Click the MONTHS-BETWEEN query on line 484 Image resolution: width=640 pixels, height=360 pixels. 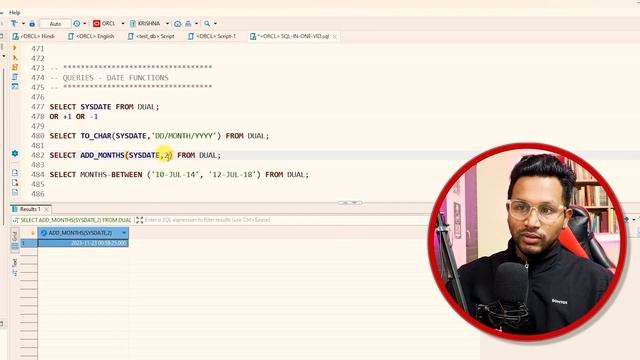pos(179,175)
